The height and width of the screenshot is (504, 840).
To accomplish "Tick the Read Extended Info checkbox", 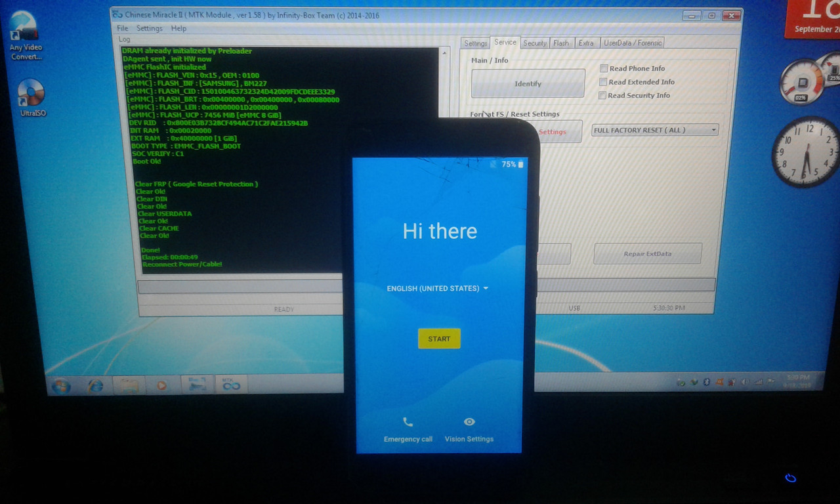I will point(603,82).
